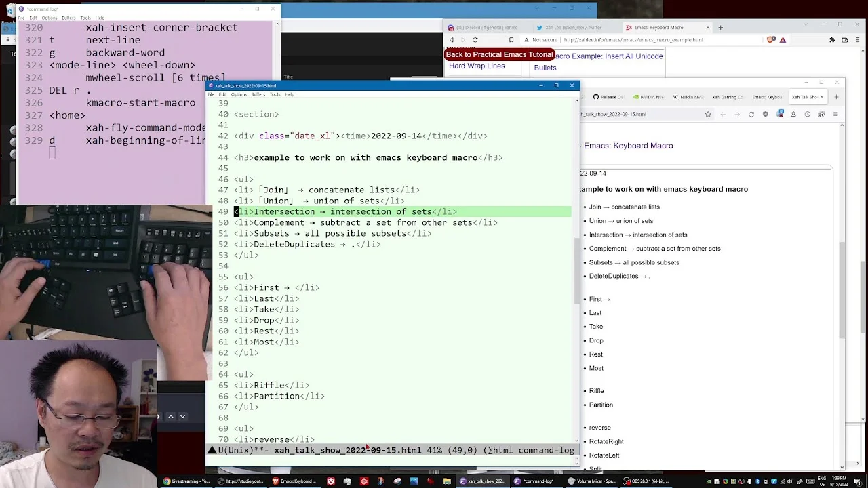868x488 pixels.
Task: Click the Firefox reload button
Action: pyautogui.click(x=751, y=114)
